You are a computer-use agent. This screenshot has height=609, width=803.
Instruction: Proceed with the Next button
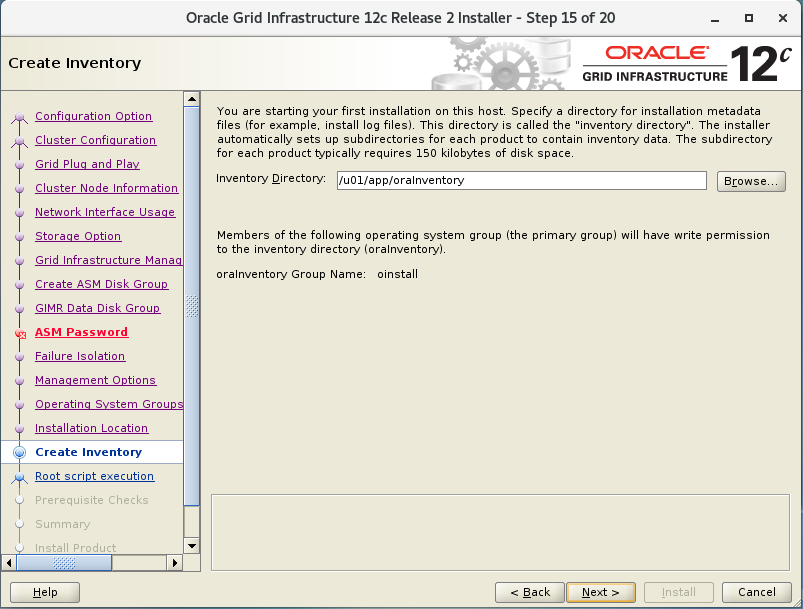click(x=601, y=593)
